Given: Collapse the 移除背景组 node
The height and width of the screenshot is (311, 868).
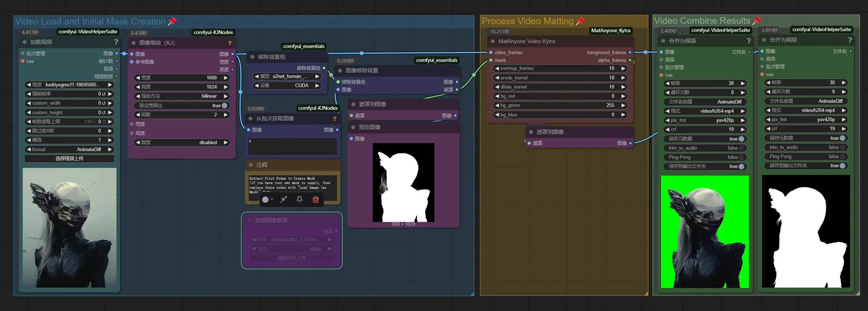Looking at the screenshot, I should pos(253,57).
